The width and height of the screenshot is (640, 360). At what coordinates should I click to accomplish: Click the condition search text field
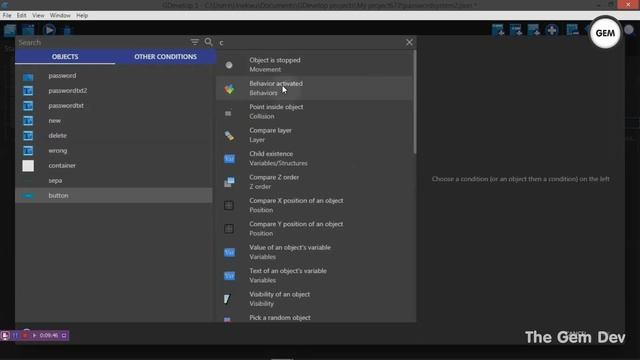click(x=310, y=42)
